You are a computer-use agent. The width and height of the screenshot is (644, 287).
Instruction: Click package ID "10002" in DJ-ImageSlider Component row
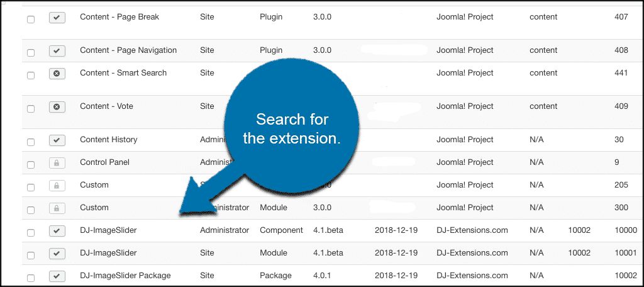point(579,230)
